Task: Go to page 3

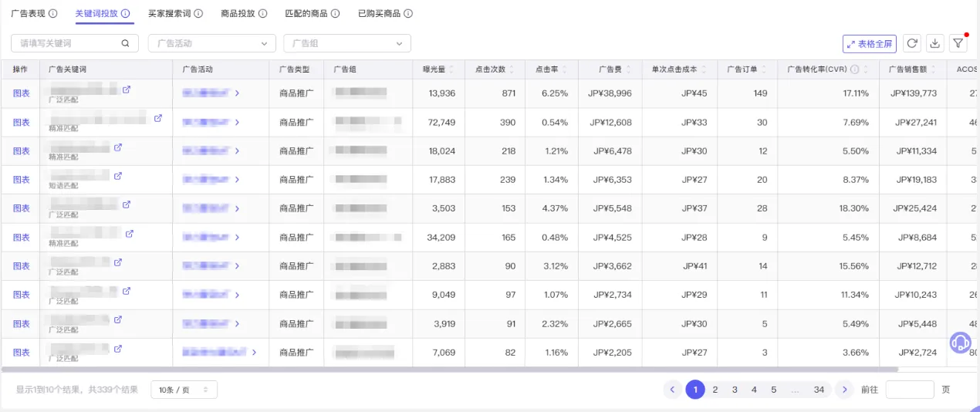Action: click(735, 390)
